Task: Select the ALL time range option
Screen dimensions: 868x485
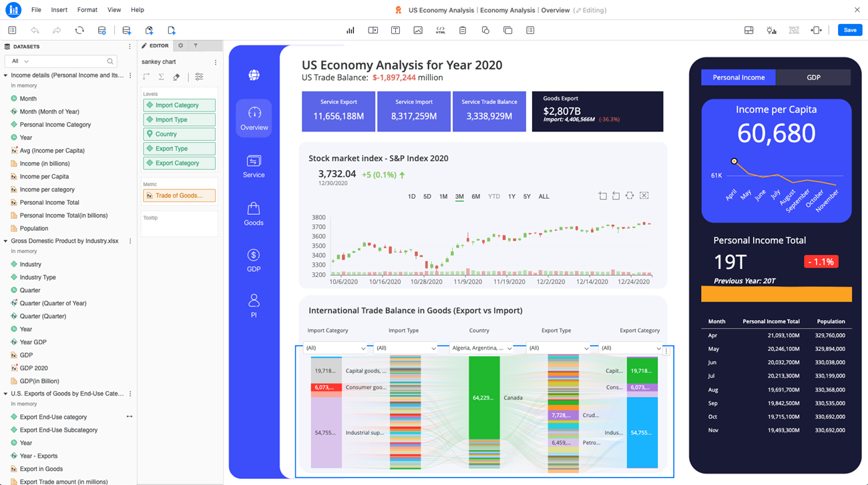Action: click(x=544, y=197)
